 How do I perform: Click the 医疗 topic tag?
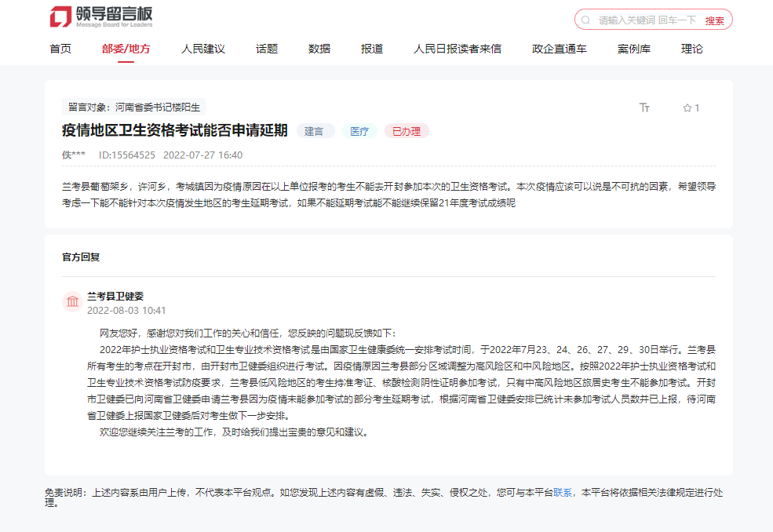tap(359, 131)
